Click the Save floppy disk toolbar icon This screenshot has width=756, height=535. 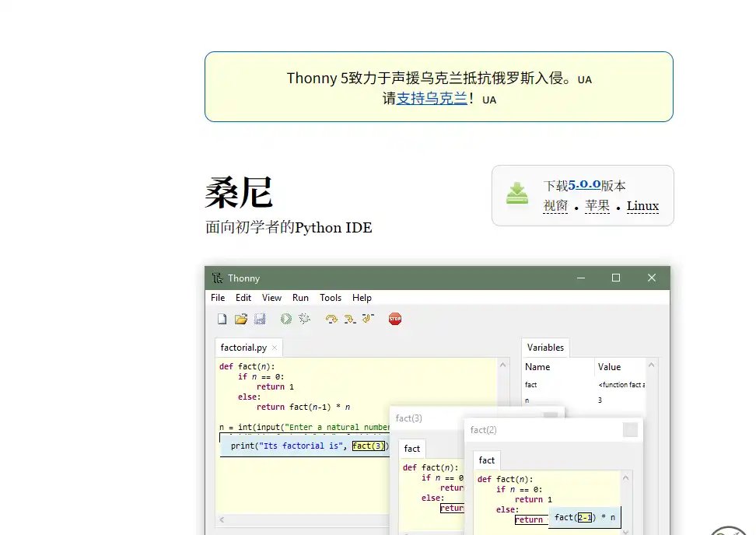click(x=260, y=319)
